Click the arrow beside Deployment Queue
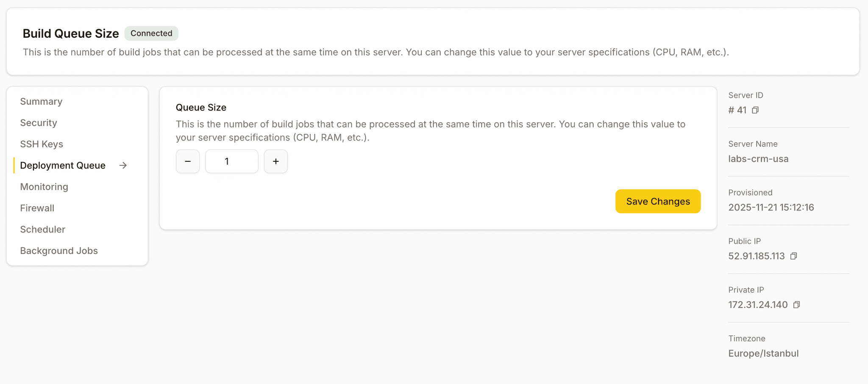This screenshot has width=868, height=384. [123, 166]
